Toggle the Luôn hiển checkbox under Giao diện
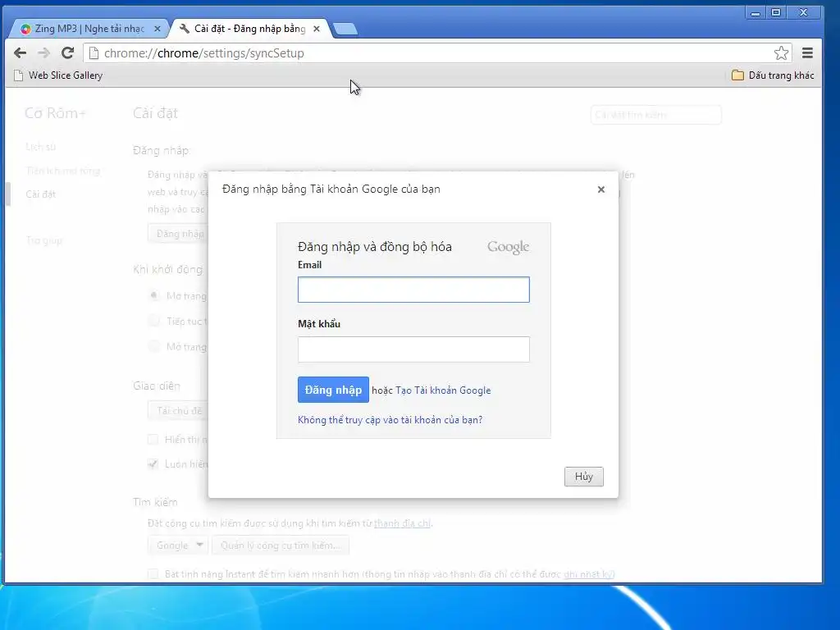Screen dimensions: 840x630 coord(153,464)
